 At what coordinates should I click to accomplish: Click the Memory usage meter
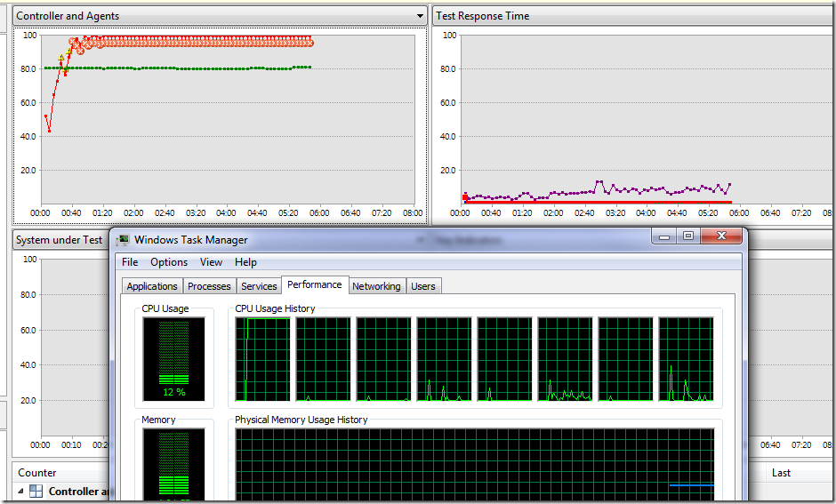pos(173,465)
